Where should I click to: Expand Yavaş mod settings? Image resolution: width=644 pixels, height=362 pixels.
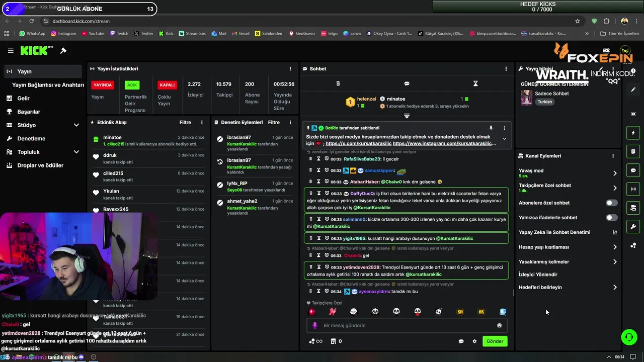point(615,173)
